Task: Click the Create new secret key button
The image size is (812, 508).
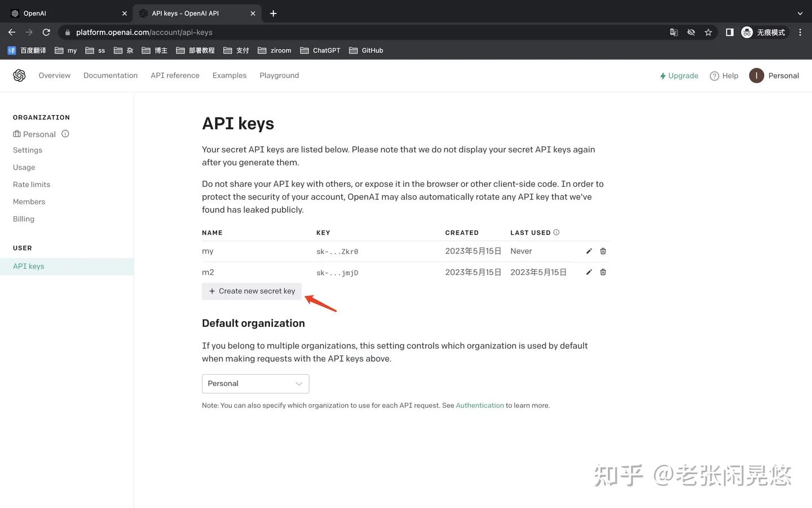Action: click(251, 291)
